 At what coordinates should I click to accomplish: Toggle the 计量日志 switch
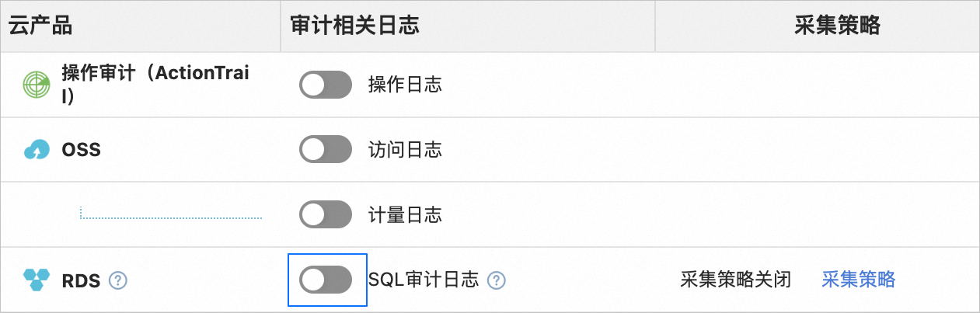325,214
